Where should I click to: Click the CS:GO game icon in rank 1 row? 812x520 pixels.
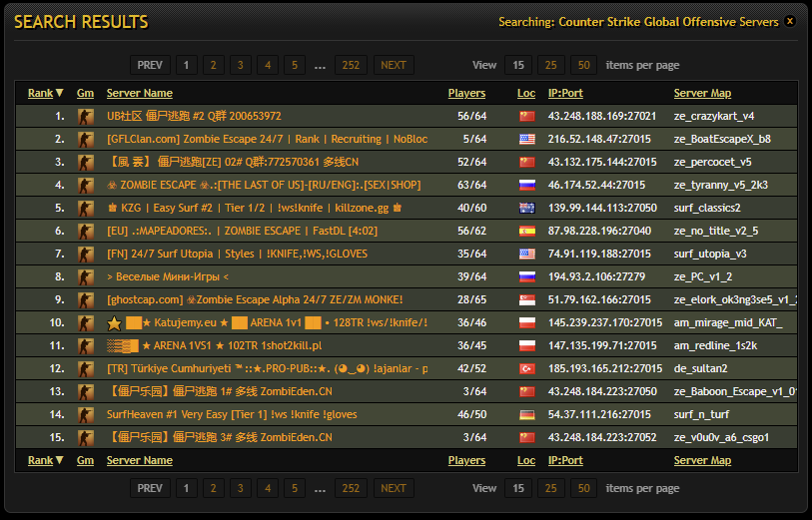click(86, 117)
